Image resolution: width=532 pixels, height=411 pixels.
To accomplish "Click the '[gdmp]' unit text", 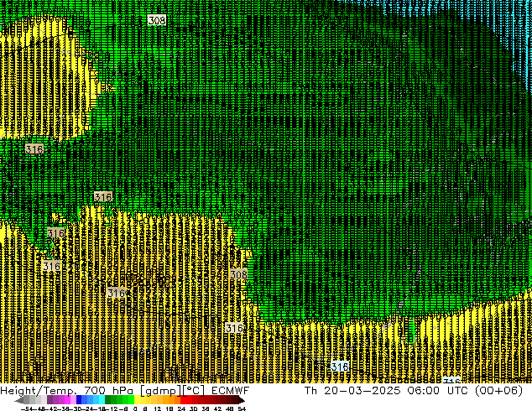I will (x=161, y=391).
